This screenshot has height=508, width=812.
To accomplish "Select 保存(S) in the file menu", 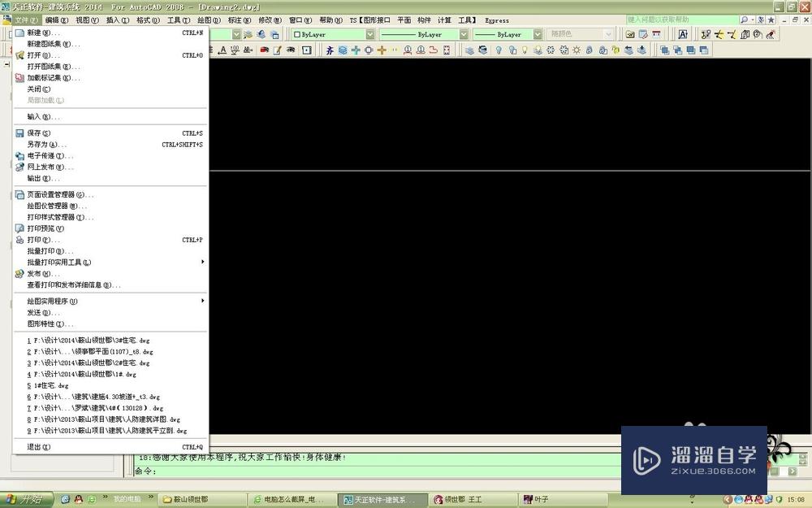I will 110,133.
